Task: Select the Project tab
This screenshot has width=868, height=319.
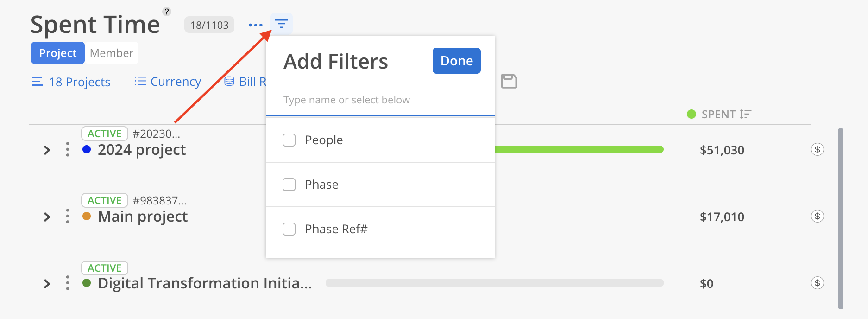Action: [58, 53]
